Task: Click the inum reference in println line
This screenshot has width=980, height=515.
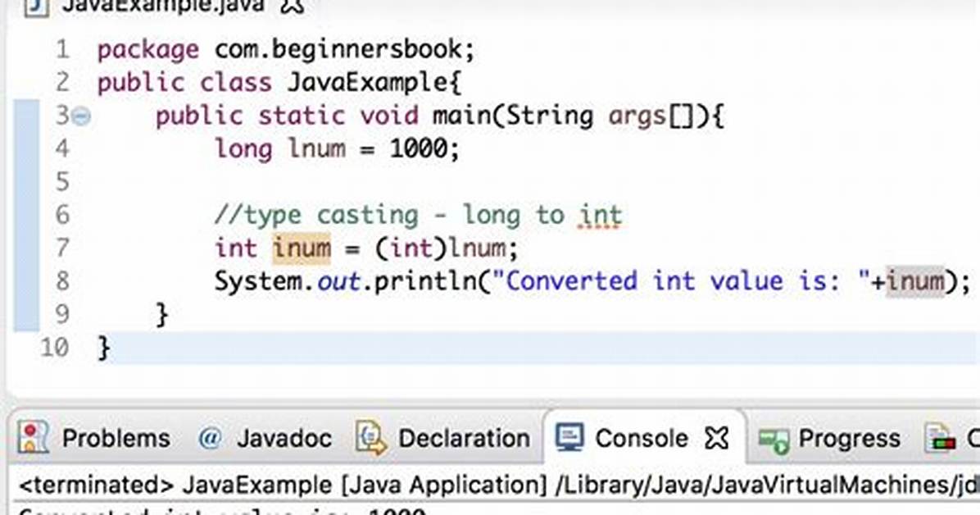Action: (915, 281)
